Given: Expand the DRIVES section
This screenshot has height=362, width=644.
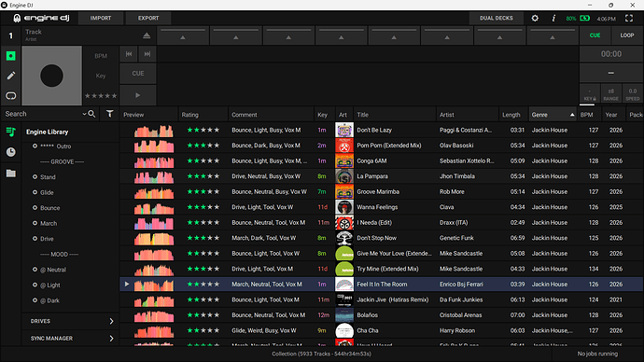Looking at the screenshot, I should pos(70,321).
